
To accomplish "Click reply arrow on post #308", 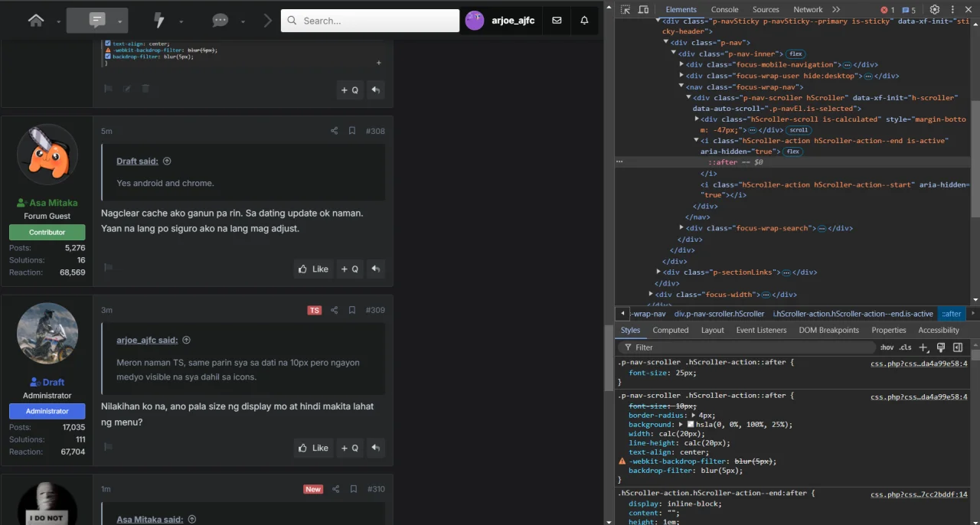I will (x=375, y=269).
